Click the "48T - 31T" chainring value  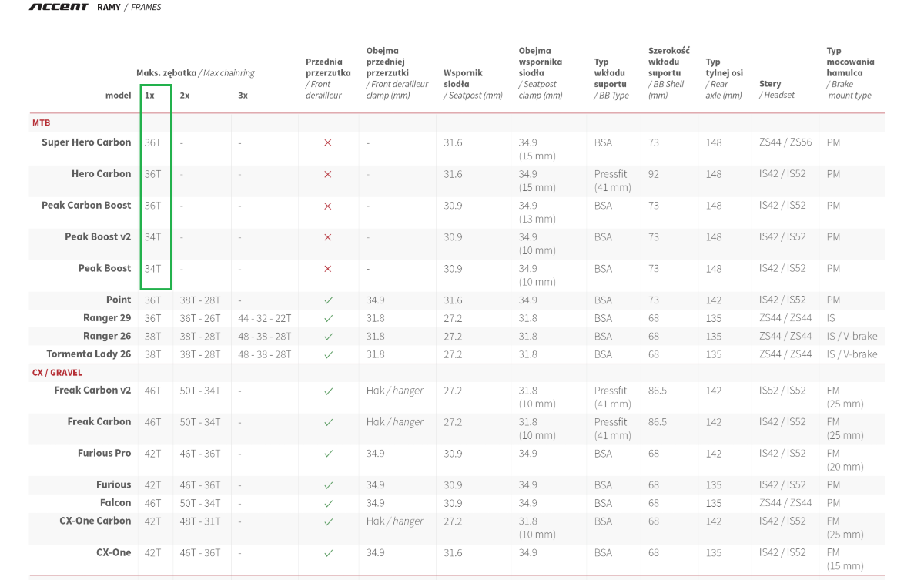(x=200, y=521)
